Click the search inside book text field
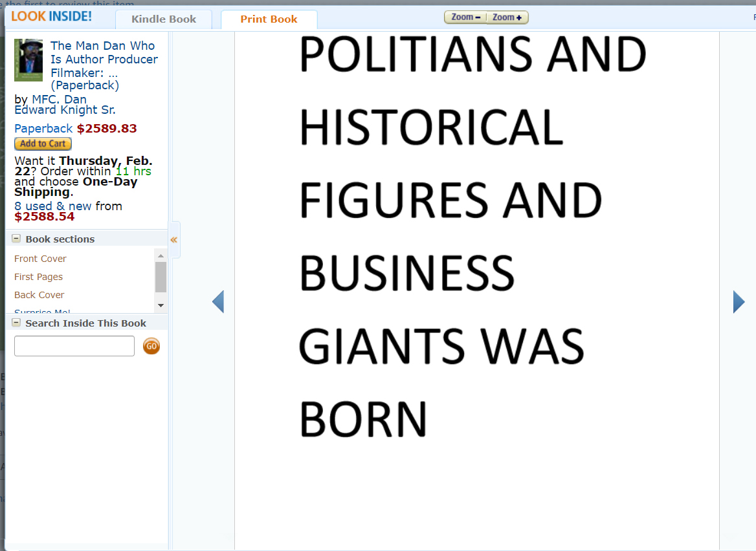This screenshot has height=551, width=756. pos(74,346)
